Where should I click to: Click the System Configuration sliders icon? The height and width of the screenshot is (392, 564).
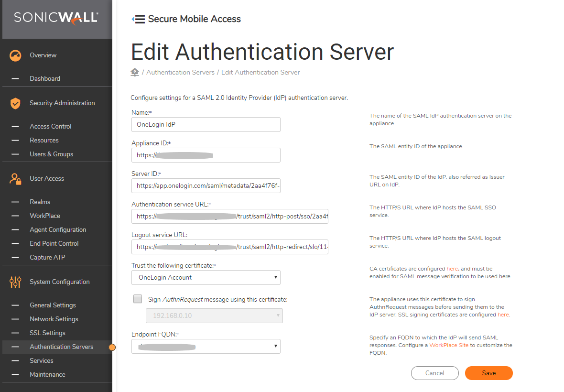tap(15, 282)
